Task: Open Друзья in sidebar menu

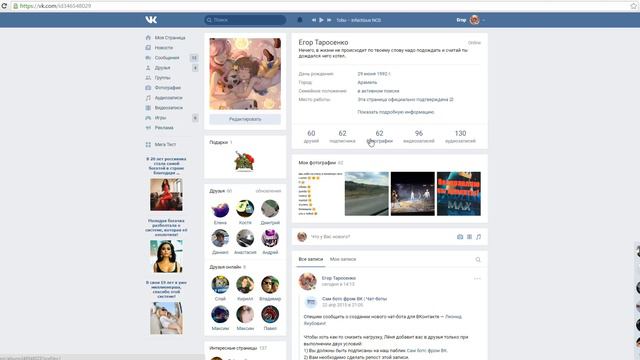Action: [x=162, y=68]
